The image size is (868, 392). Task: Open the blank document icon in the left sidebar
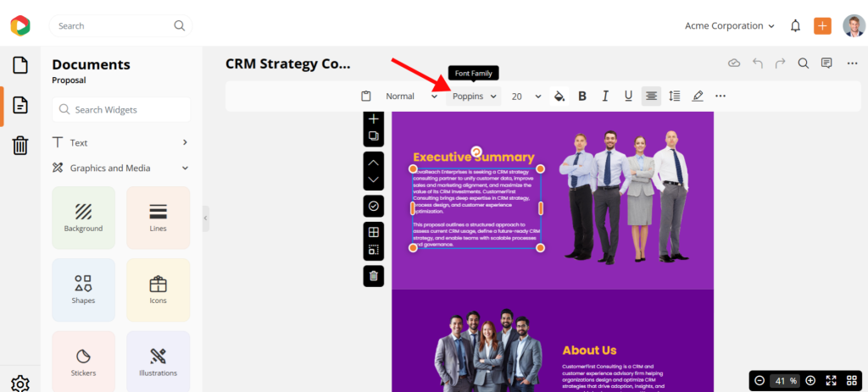click(20, 64)
